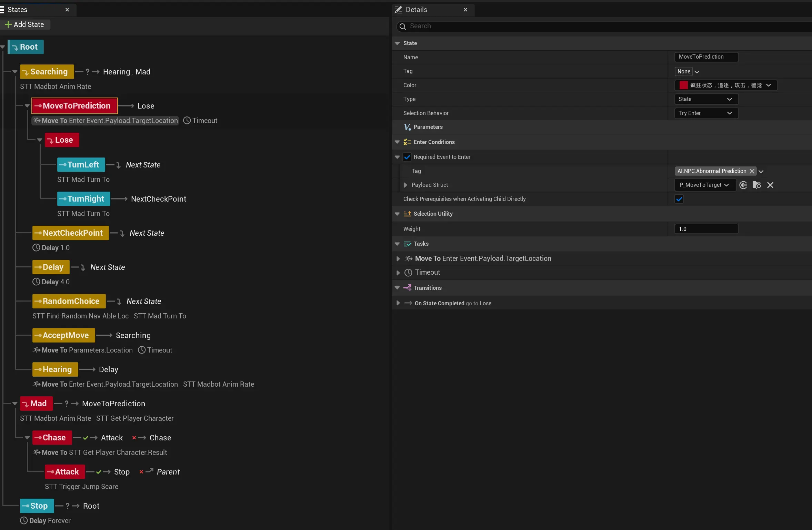
Task: Open the Type State dropdown
Action: (706, 99)
